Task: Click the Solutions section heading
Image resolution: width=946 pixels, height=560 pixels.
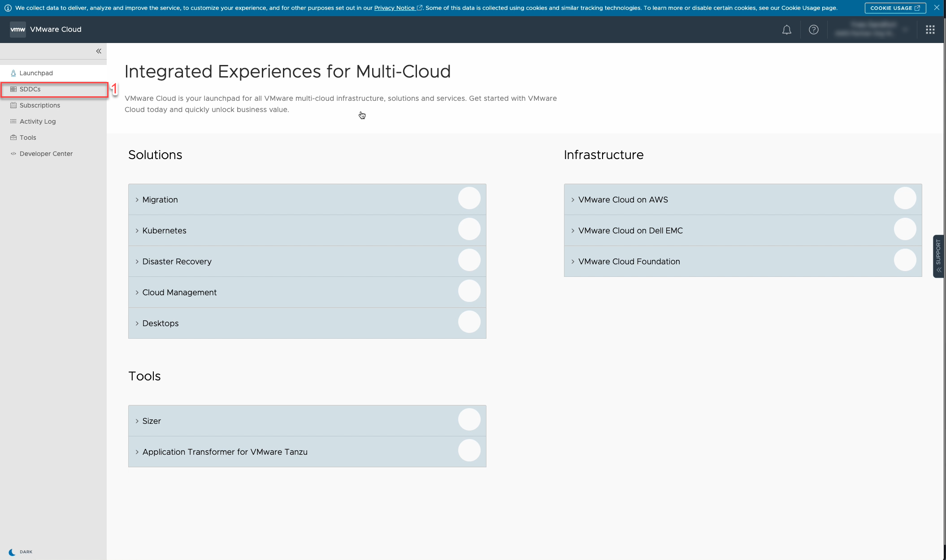Action: pyautogui.click(x=155, y=155)
